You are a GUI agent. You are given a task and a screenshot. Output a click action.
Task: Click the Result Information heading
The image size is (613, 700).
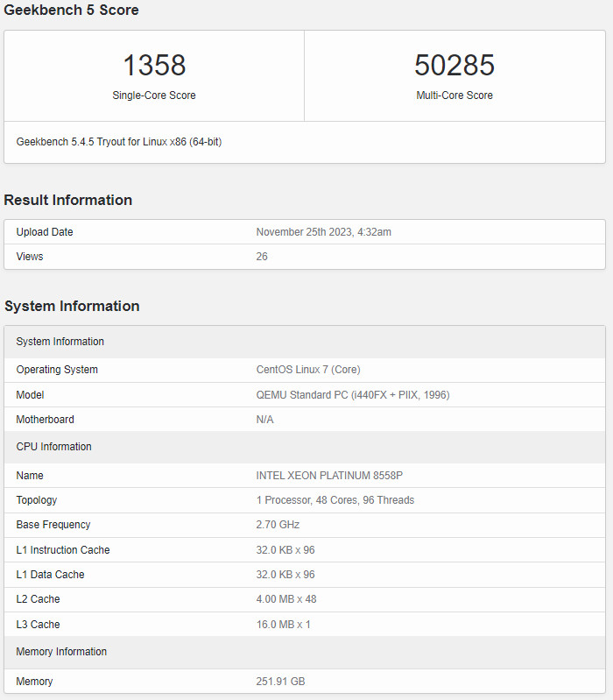coord(67,200)
